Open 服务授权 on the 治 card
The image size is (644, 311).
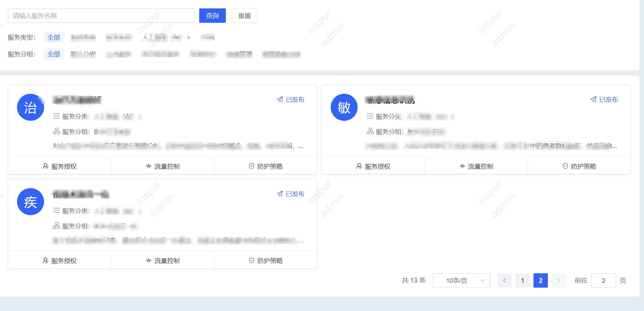(x=60, y=166)
